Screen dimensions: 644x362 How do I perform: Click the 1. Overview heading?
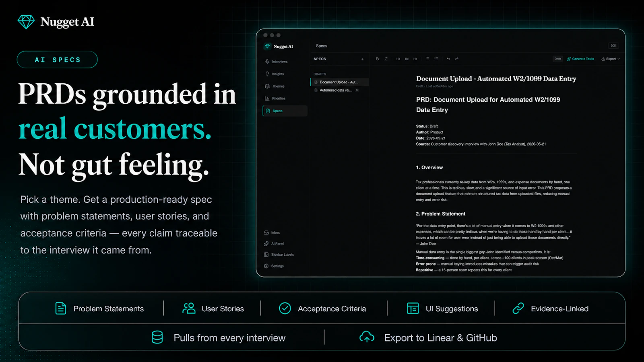click(x=429, y=167)
